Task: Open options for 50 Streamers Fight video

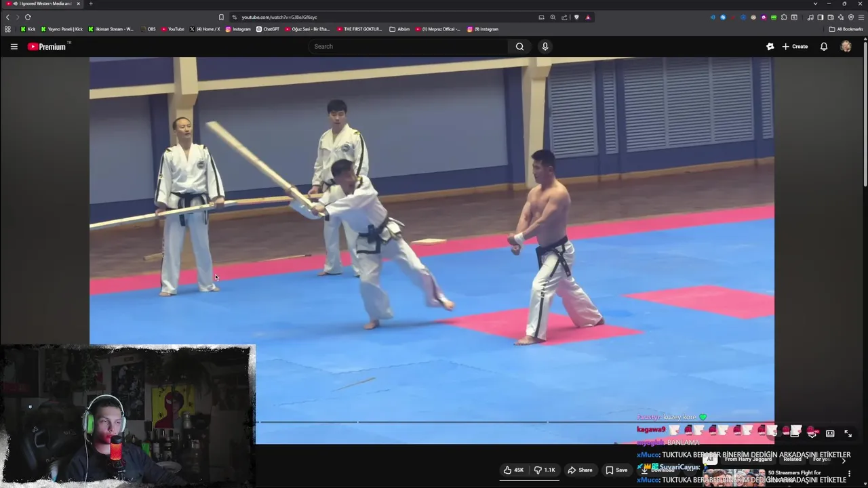Action: tap(849, 474)
